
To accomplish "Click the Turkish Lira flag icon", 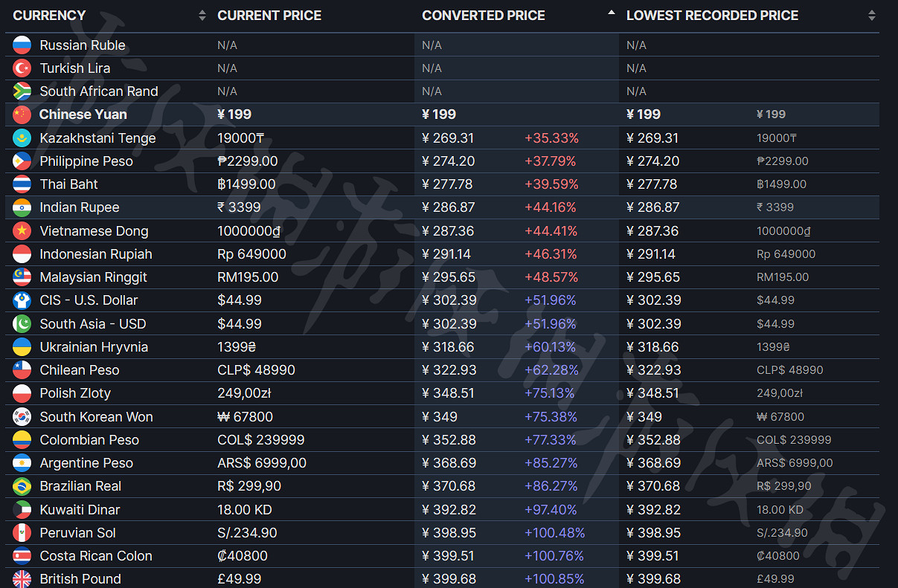I will click(x=22, y=68).
